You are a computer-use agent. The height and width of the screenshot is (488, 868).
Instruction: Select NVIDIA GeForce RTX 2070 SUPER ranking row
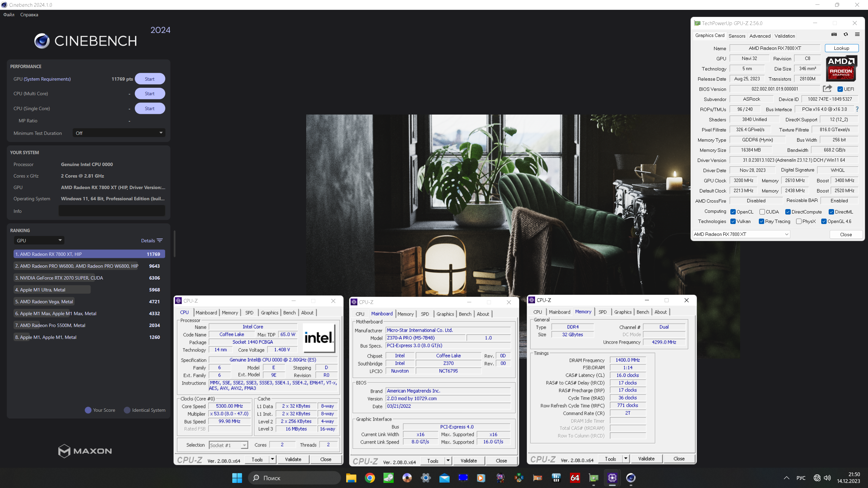click(89, 278)
